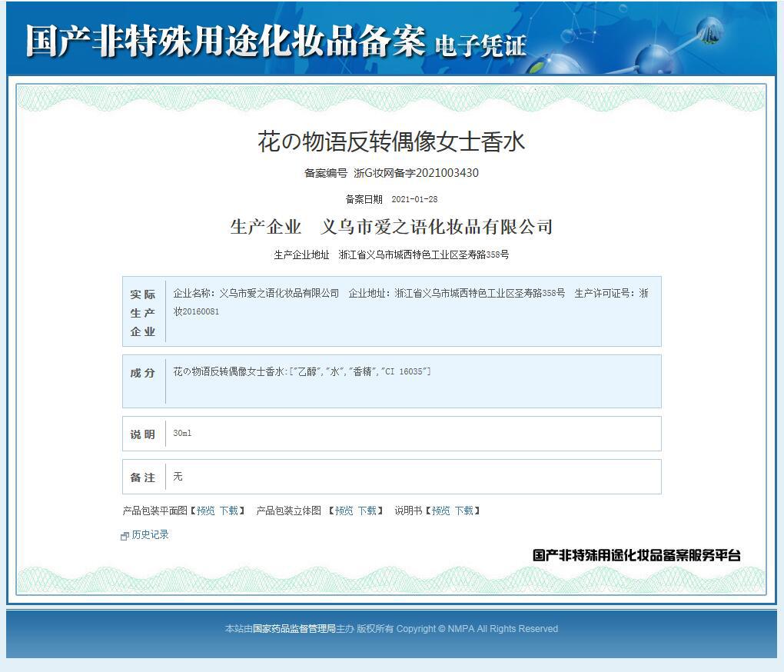
Task: Click the 备注 field showing 无
Action: click(x=391, y=477)
